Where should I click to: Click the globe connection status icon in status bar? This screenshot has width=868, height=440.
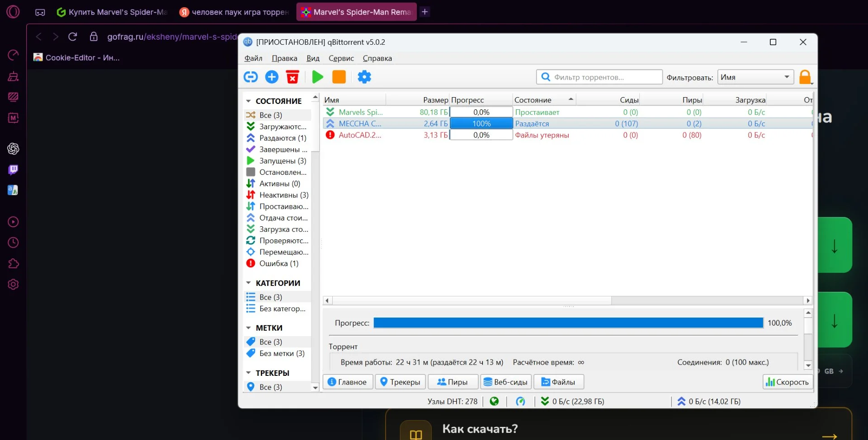pyautogui.click(x=494, y=401)
